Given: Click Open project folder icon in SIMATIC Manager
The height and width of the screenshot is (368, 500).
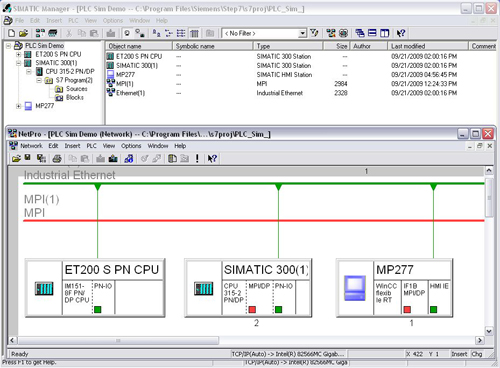Looking at the screenshot, I should 23,33.
